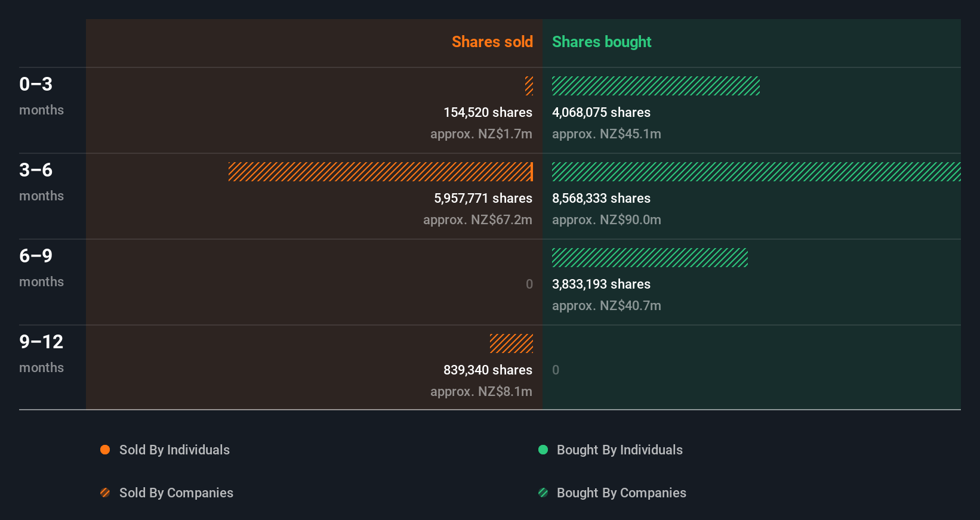Click the striped Bought By Companies legend icon
980x520 pixels.
(x=543, y=493)
